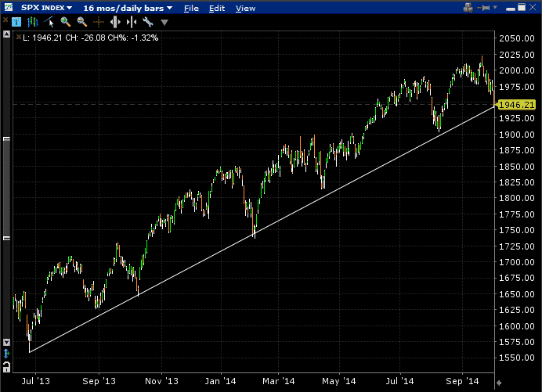
Task: Click the zoom out magnifier
Action: point(82,22)
